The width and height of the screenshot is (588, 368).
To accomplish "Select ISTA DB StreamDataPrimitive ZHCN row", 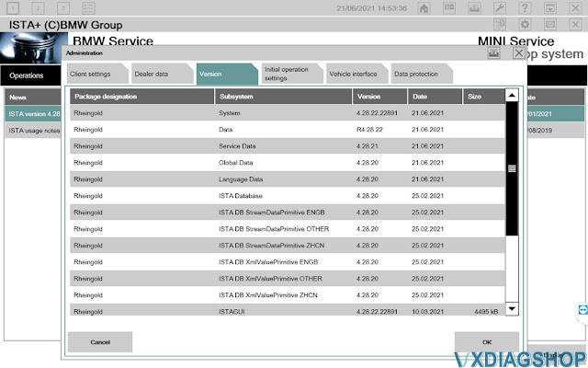I will (x=288, y=246).
